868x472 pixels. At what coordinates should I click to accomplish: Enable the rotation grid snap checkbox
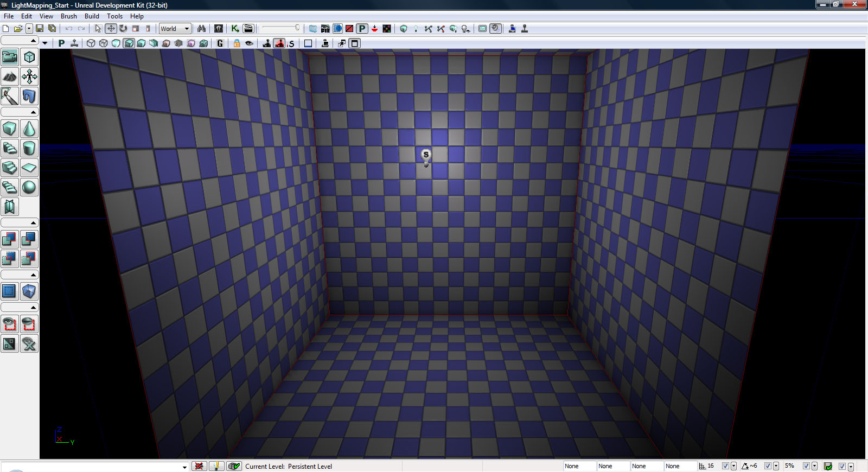[768, 466]
